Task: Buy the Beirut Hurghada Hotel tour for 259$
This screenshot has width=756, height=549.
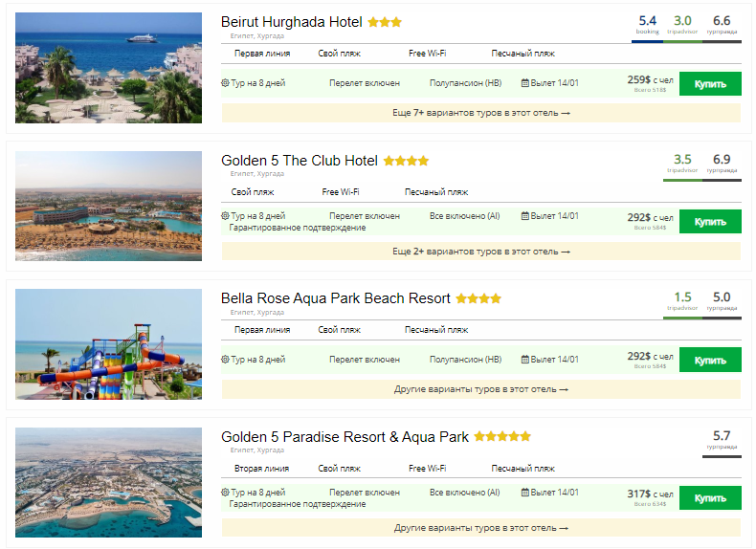Action: tap(710, 83)
